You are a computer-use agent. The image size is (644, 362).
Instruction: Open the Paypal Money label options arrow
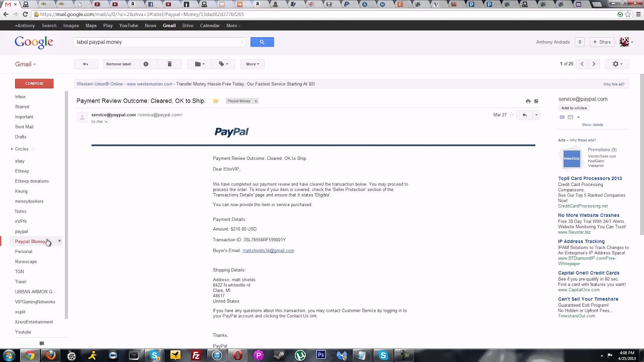(x=59, y=241)
